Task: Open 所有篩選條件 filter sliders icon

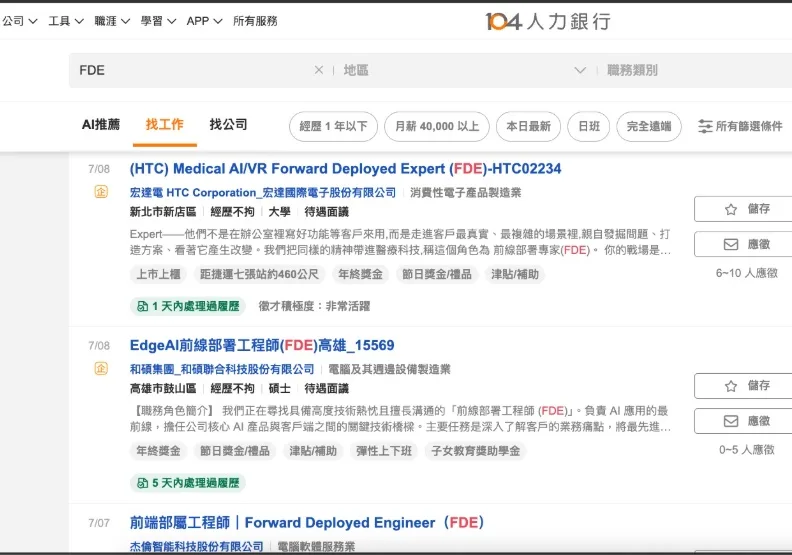Action: click(705, 126)
